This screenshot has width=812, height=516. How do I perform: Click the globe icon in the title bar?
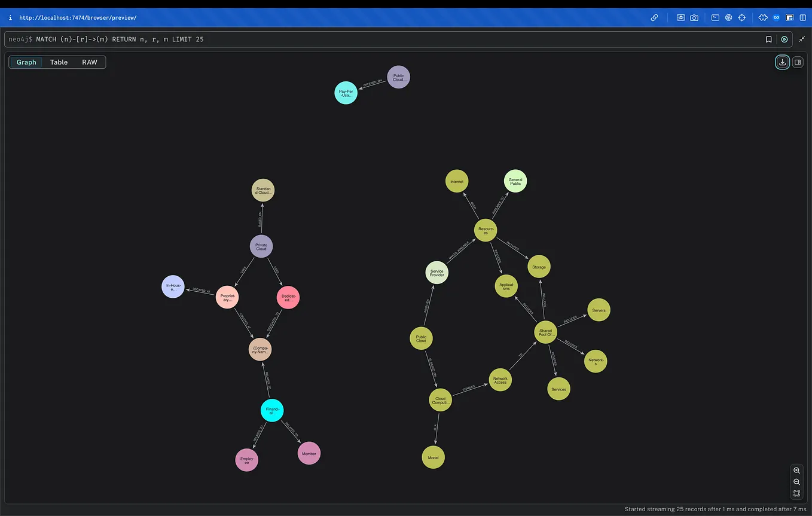728,17
